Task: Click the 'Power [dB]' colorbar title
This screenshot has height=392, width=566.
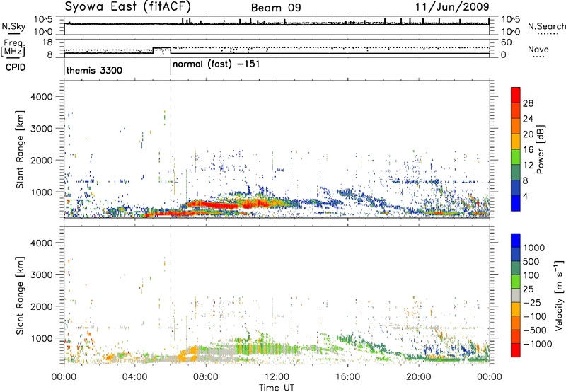Action: pyautogui.click(x=540, y=149)
